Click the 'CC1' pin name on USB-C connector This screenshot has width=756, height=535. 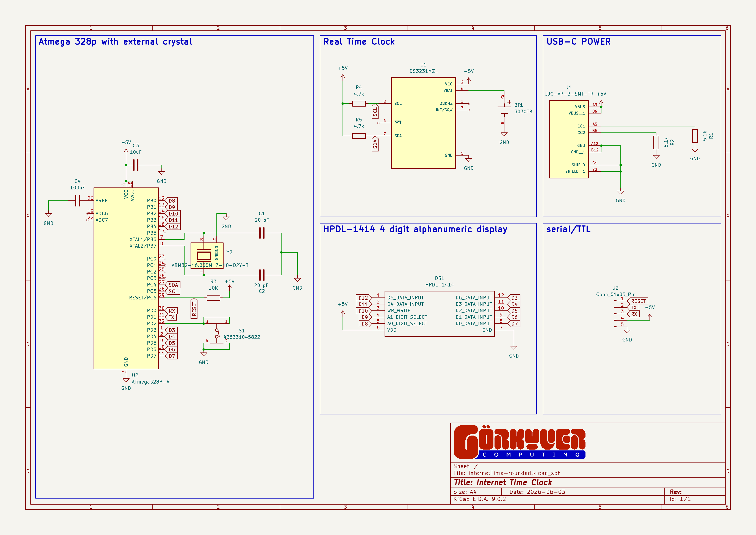[581, 126]
